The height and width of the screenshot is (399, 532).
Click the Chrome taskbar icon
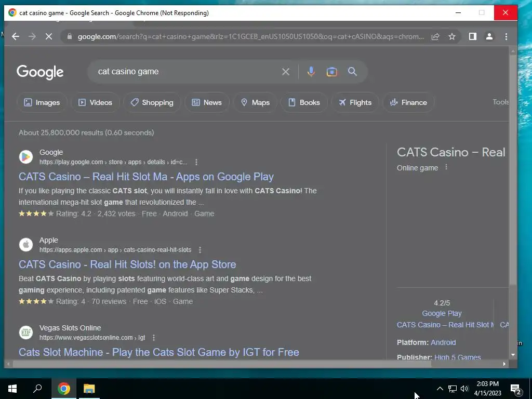(64, 389)
